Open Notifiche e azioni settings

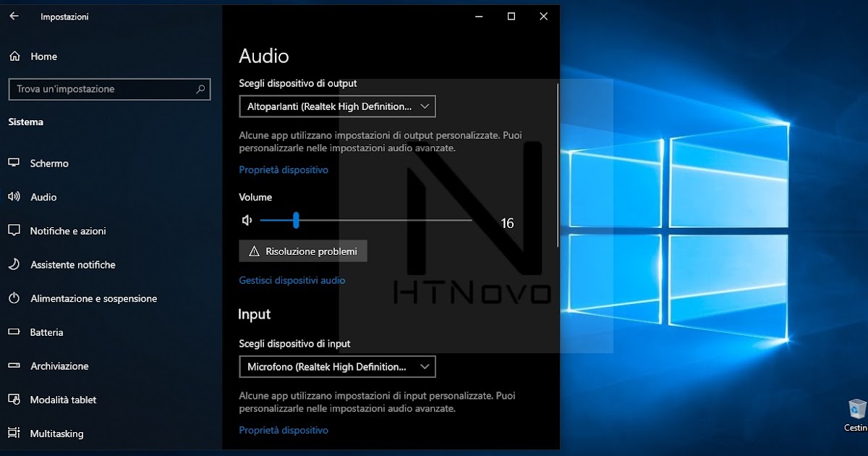(x=14, y=230)
